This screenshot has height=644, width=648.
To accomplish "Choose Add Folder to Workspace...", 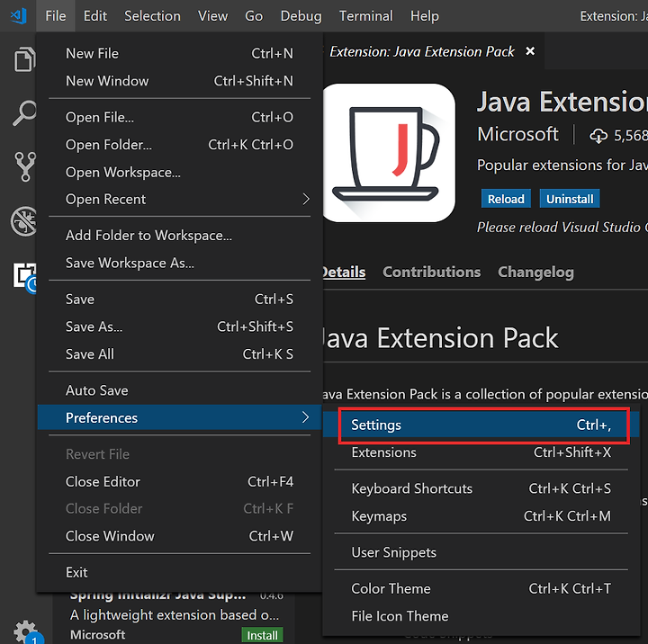I will click(x=179, y=236).
